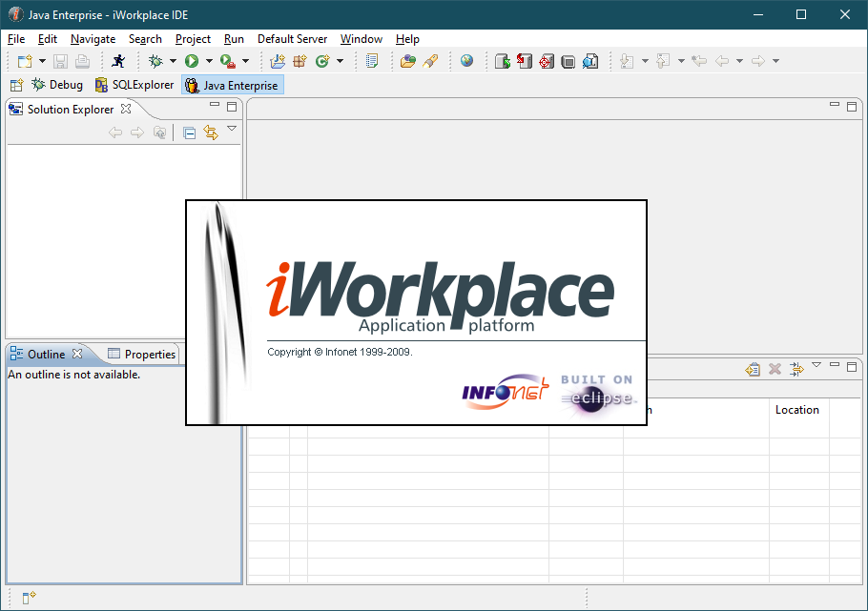
Task: Maximize the Solution Explorer panel
Action: click(x=232, y=106)
